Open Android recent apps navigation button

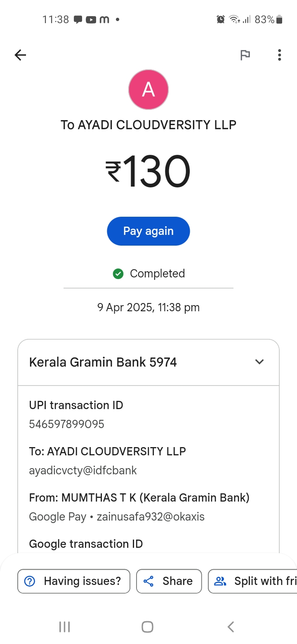(x=65, y=627)
